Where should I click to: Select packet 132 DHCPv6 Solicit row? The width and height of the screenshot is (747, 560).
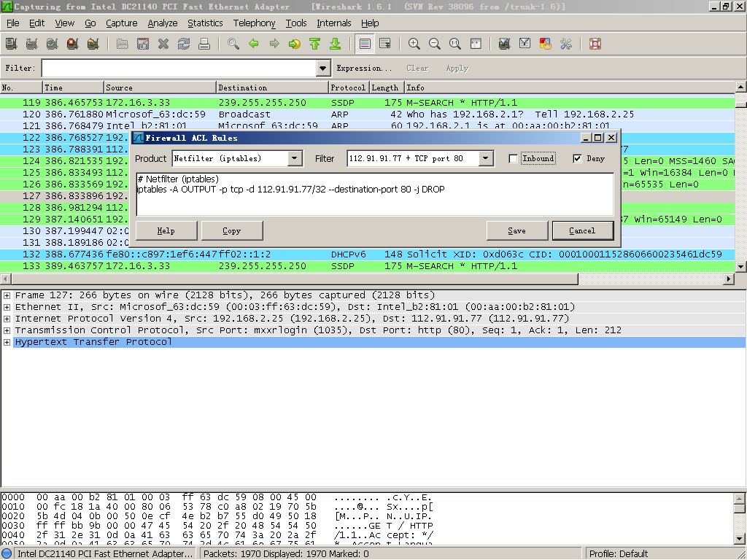click(x=368, y=254)
